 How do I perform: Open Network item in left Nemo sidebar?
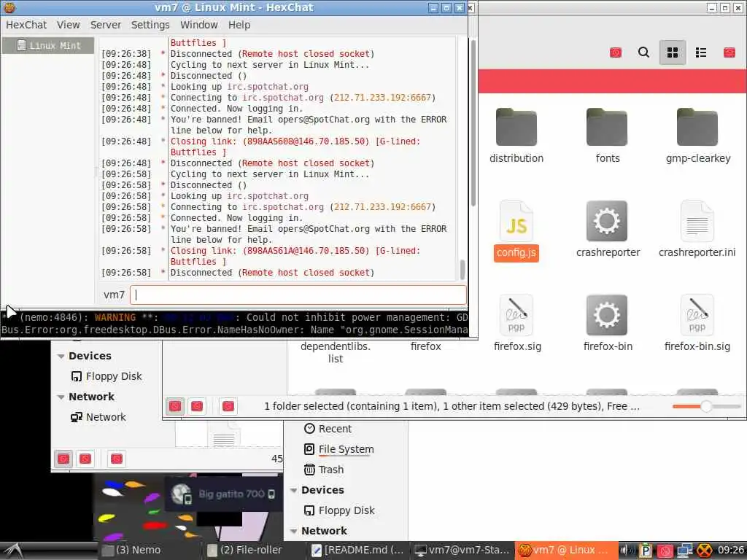(98, 417)
